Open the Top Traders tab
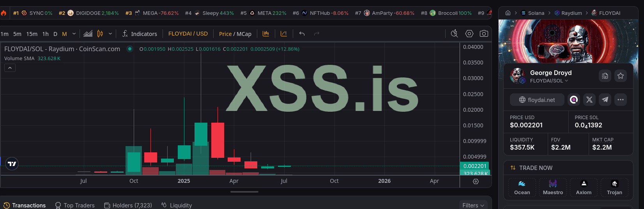644x209 pixels. point(75,205)
